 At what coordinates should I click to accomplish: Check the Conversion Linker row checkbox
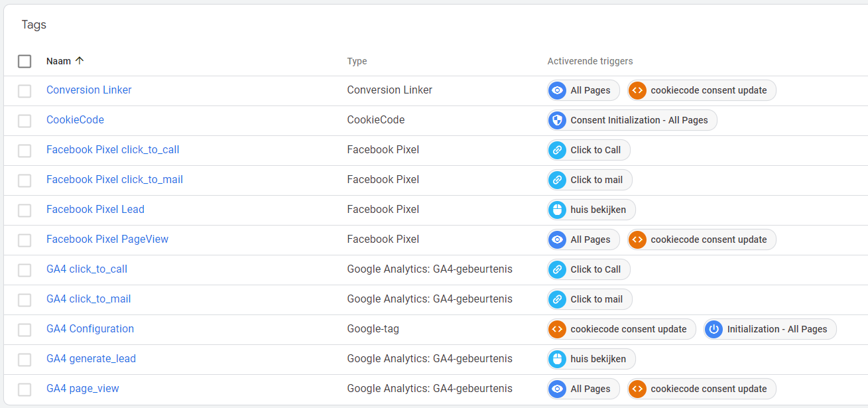click(x=25, y=91)
